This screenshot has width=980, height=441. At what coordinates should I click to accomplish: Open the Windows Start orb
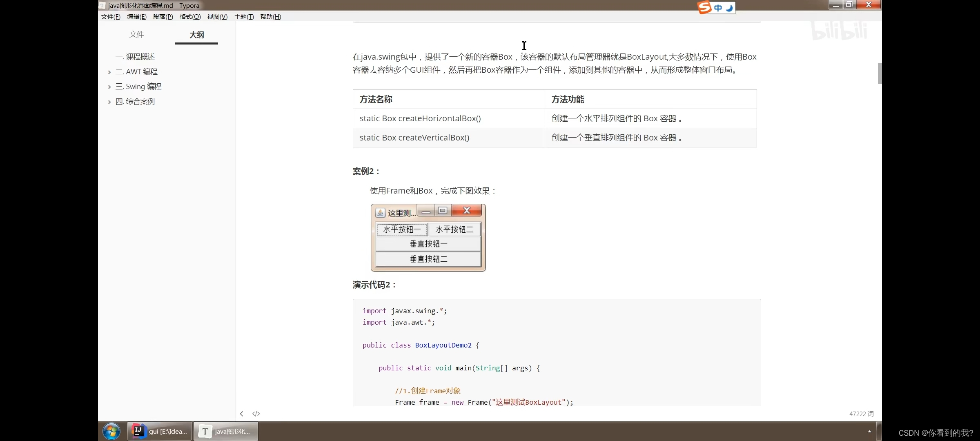[111, 431]
